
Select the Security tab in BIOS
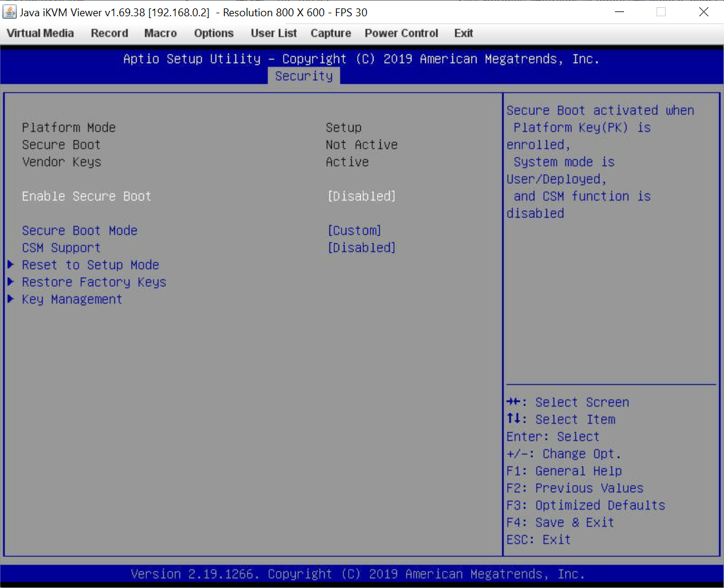tap(304, 76)
